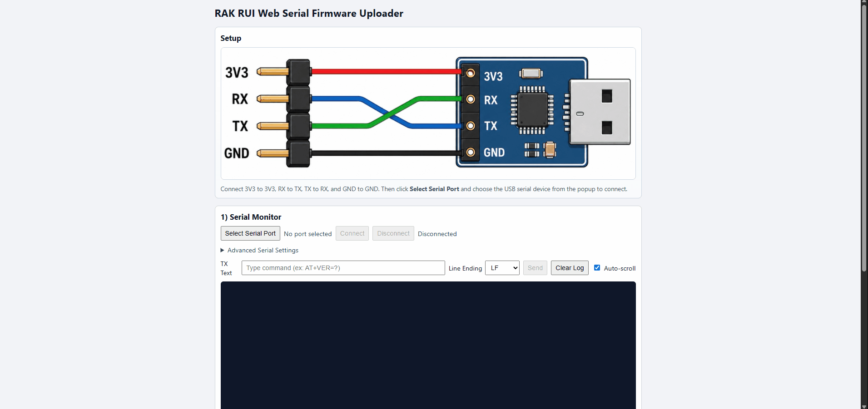Click the page vertical scrollbar thumb

click(864, 138)
